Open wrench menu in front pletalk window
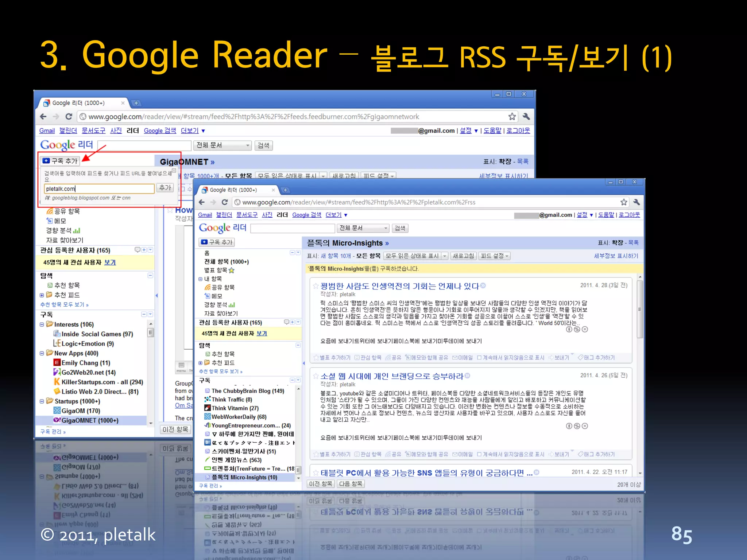Image resolution: width=747 pixels, height=560 pixels. click(x=636, y=202)
